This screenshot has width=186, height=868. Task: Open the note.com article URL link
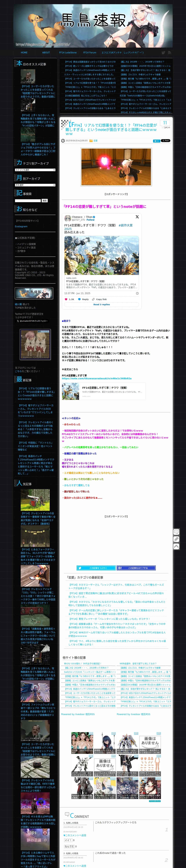tap(96, 378)
